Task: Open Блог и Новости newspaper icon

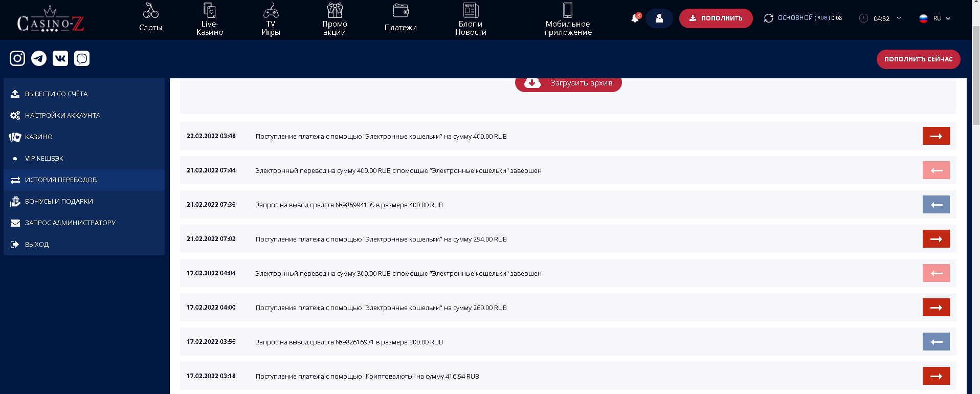Action: (x=471, y=10)
